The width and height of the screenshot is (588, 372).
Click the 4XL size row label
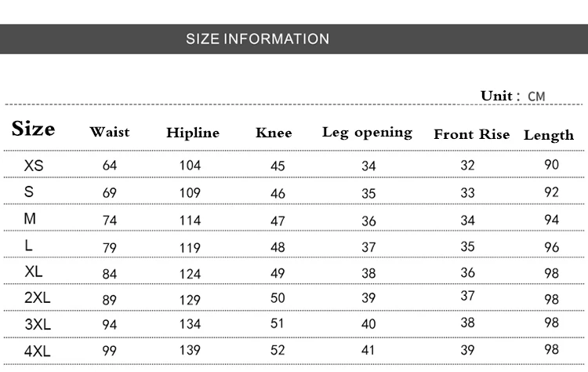(37, 352)
